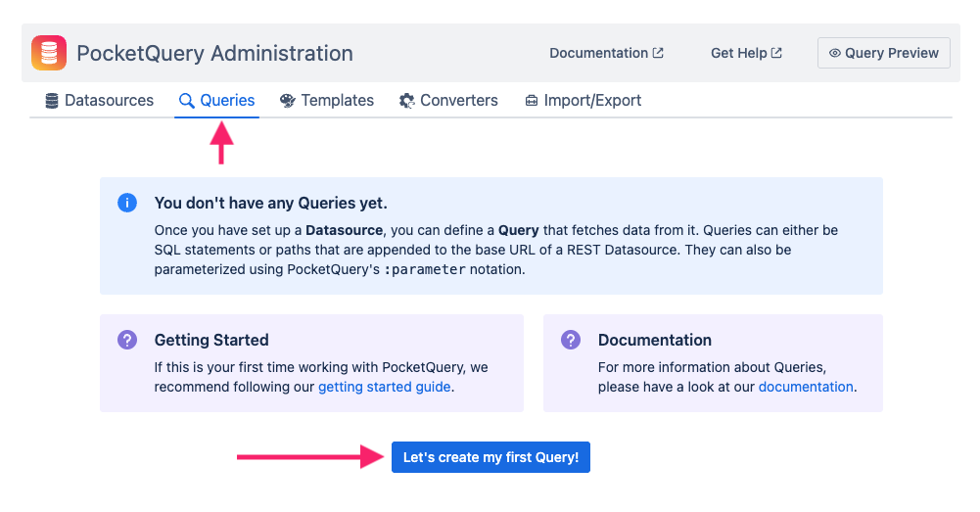980x512 pixels.
Task: Click the Documentation card question mark icon
Action: coord(570,340)
